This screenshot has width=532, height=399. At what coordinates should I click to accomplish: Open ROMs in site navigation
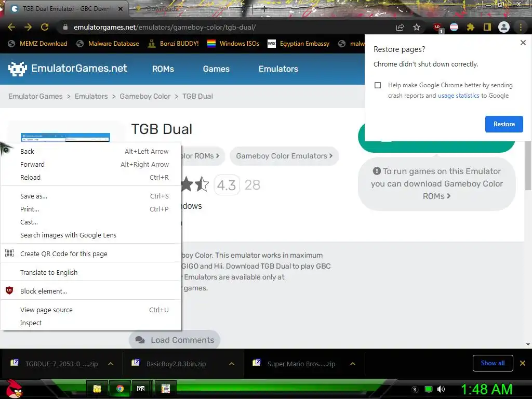tap(163, 69)
